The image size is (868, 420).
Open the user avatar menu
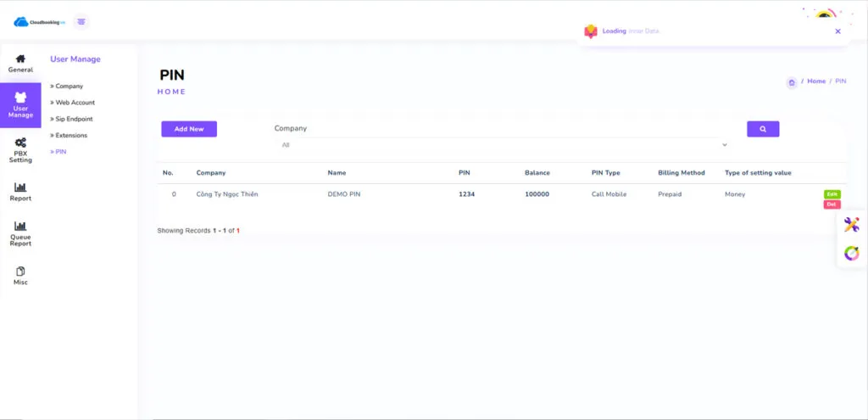(x=824, y=14)
